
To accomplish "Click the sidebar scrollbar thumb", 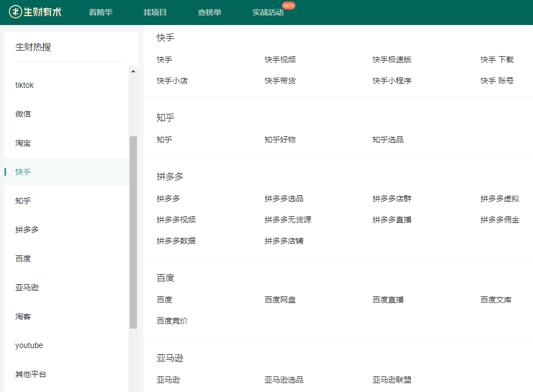I will (x=134, y=232).
